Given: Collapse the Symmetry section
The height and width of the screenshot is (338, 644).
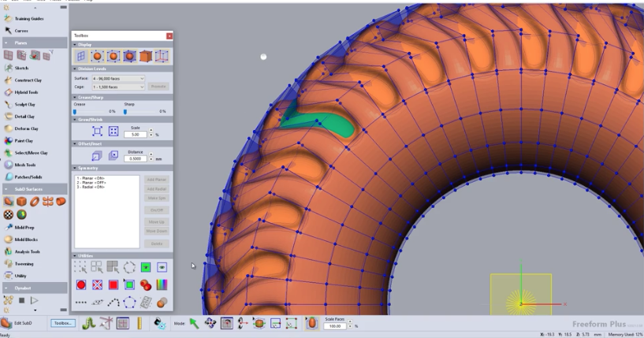Looking at the screenshot, I should 75,168.
